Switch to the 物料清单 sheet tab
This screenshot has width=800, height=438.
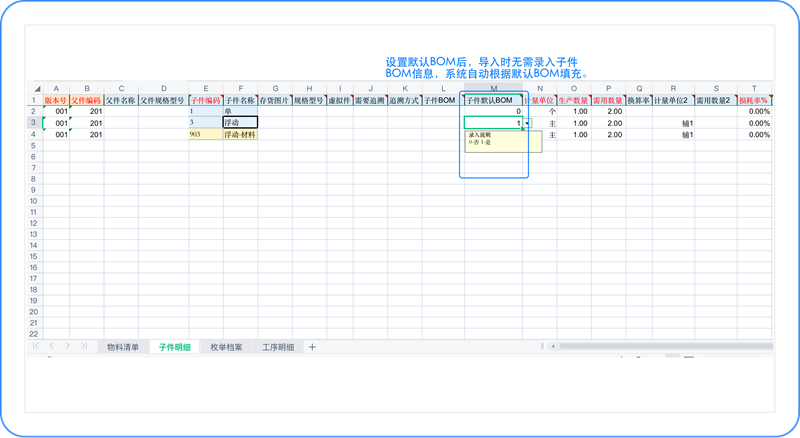click(123, 347)
